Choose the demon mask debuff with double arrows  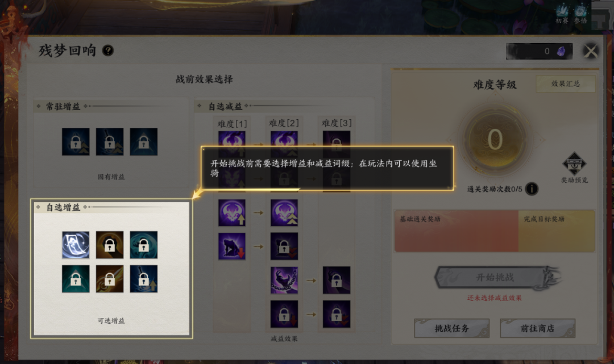[x=284, y=213]
